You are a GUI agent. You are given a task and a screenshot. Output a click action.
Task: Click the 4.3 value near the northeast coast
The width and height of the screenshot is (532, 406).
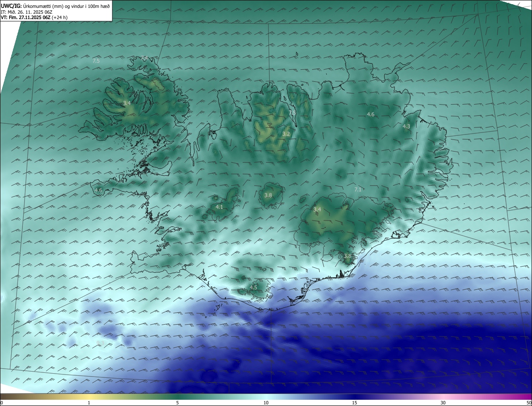[x=406, y=126]
